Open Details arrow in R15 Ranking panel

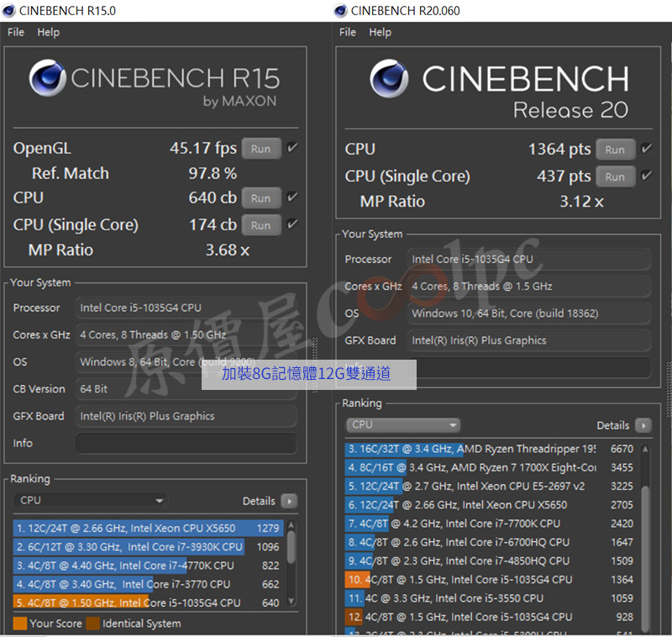click(x=290, y=501)
